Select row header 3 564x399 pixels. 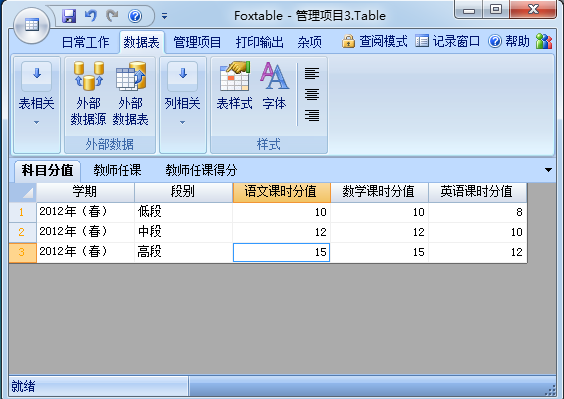23,252
